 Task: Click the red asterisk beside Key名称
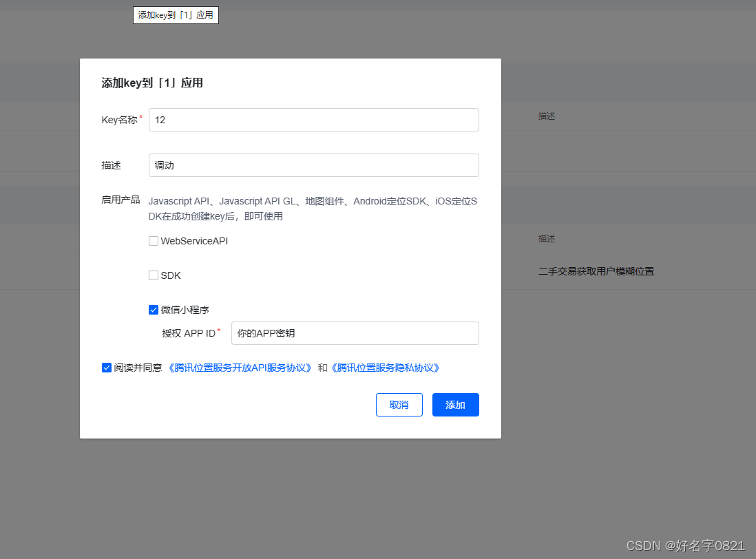pyautogui.click(x=141, y=116)
